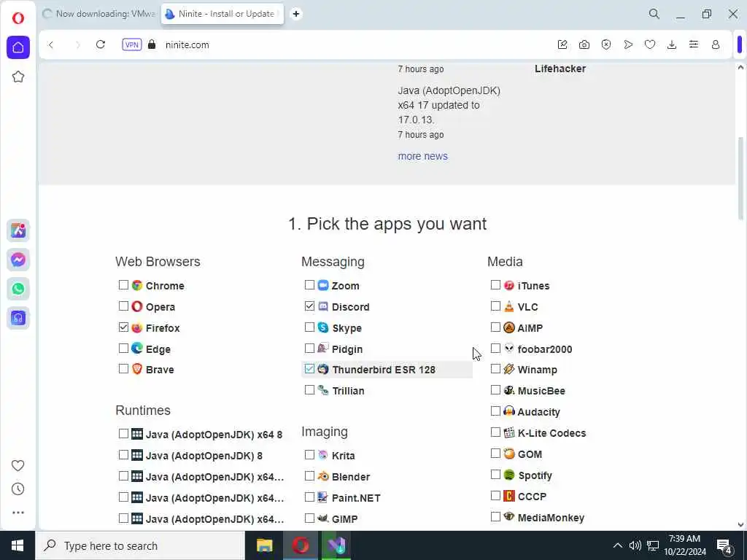
Task: Go to Opera start page home icon
Action: click(x=18, y=47)
